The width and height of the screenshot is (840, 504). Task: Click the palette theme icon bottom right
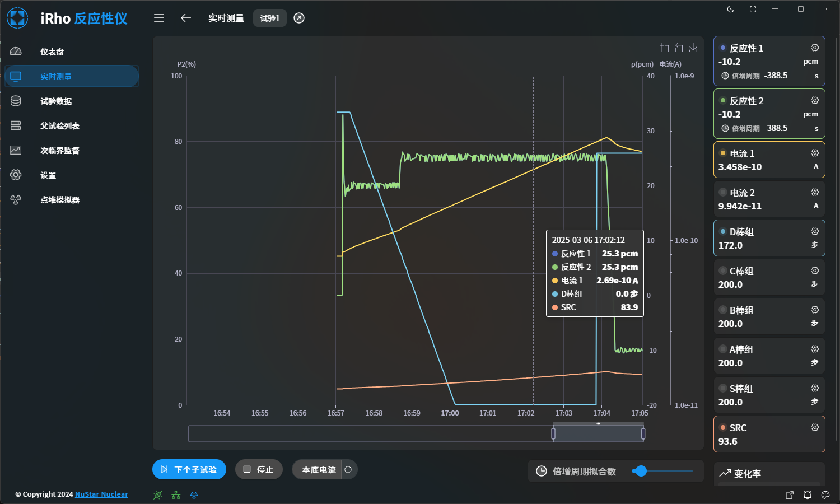coord(825,495)
